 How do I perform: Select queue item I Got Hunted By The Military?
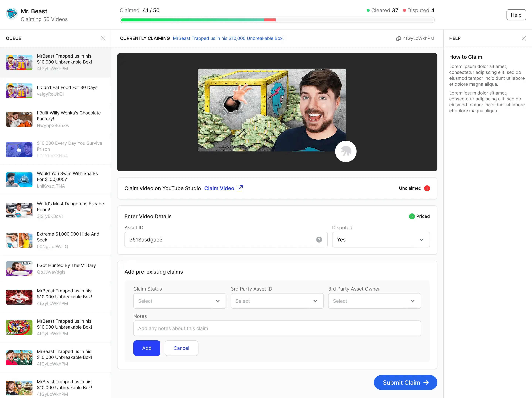coord(55,269)
